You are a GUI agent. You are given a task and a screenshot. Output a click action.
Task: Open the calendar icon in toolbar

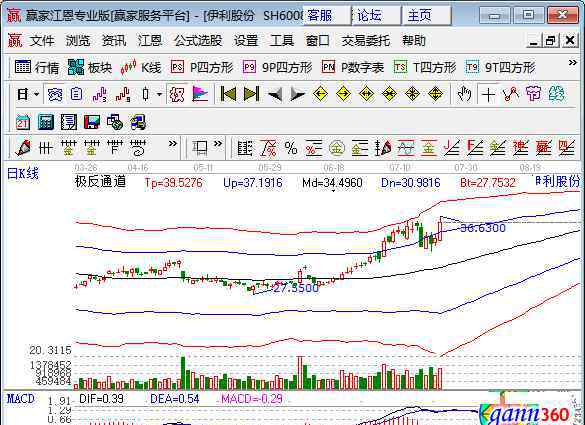(x=22, y=122)
